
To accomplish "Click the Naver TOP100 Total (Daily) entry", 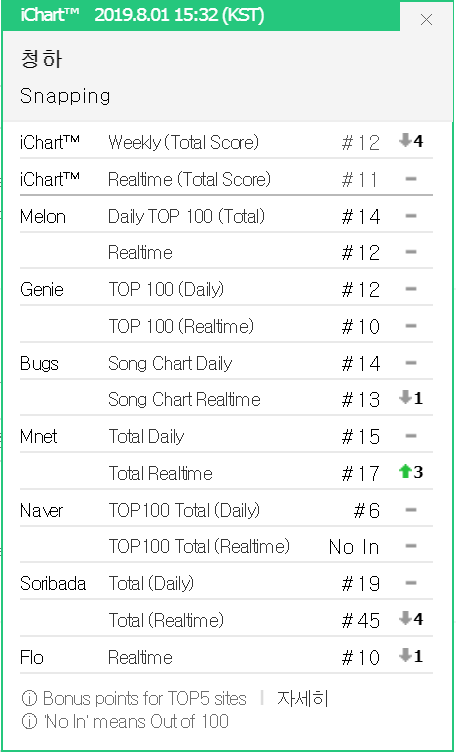I will tap(226, 511).
